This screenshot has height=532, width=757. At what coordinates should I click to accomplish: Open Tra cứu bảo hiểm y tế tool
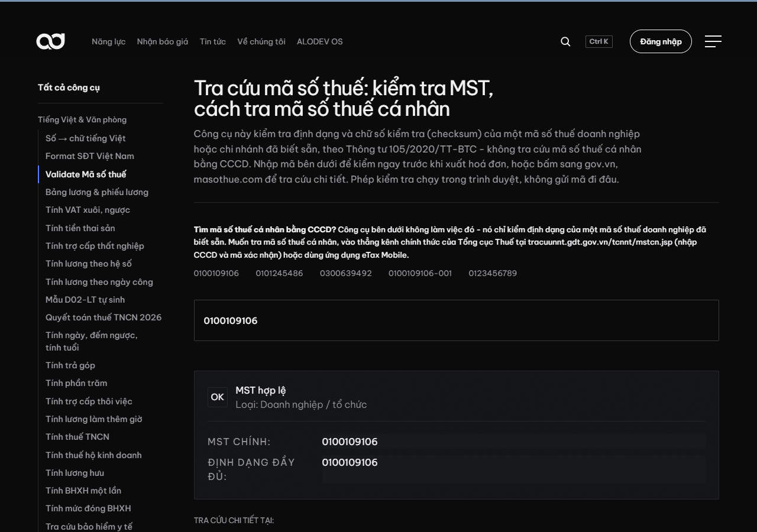[x=89, y=527]
